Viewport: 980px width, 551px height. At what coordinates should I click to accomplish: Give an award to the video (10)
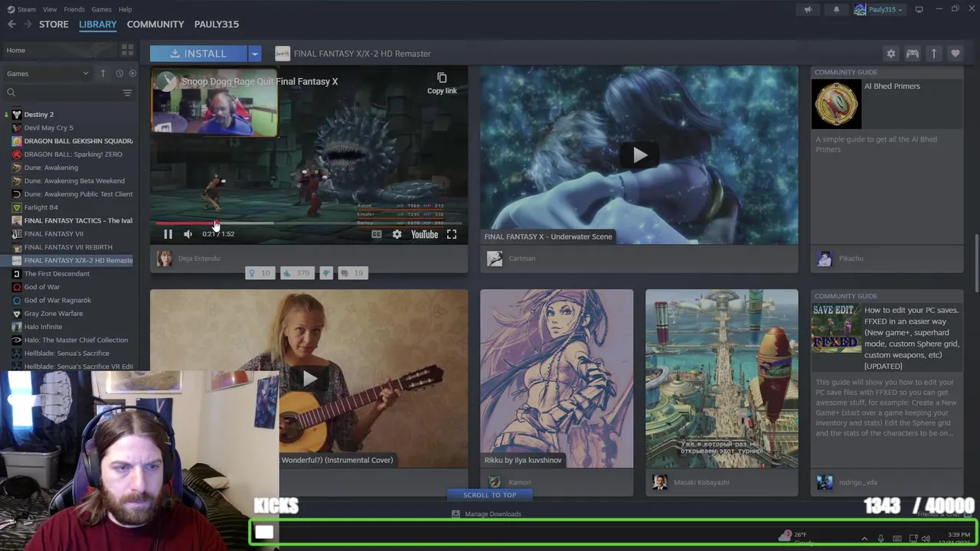[x=259, y=272]
